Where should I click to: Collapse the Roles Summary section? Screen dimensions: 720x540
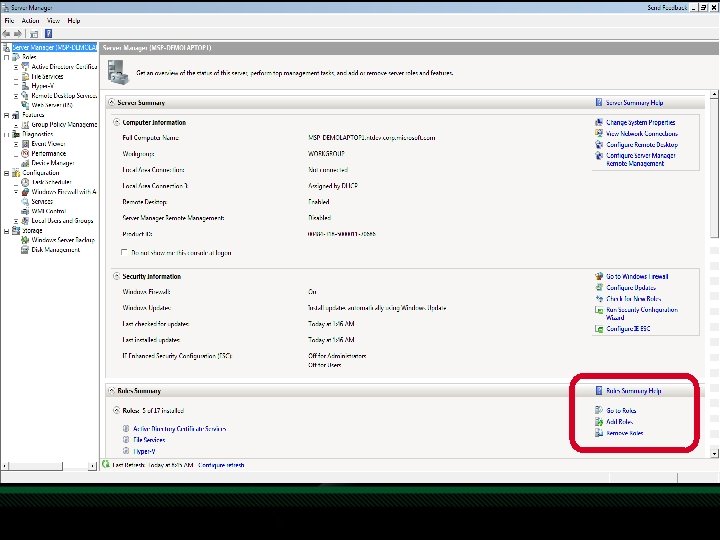tap(112, 391)
